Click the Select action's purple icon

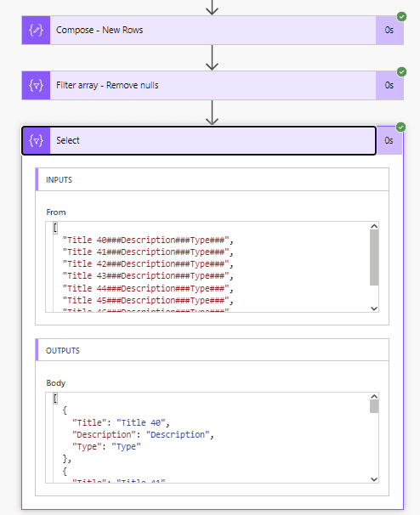pyautogui.click(x=37, y=140)
